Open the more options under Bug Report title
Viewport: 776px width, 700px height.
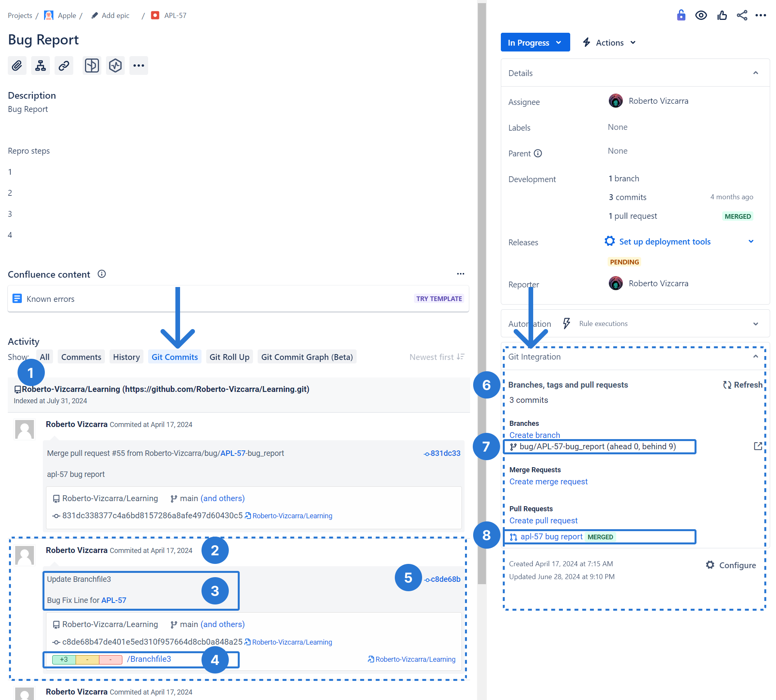pos(139,66)
